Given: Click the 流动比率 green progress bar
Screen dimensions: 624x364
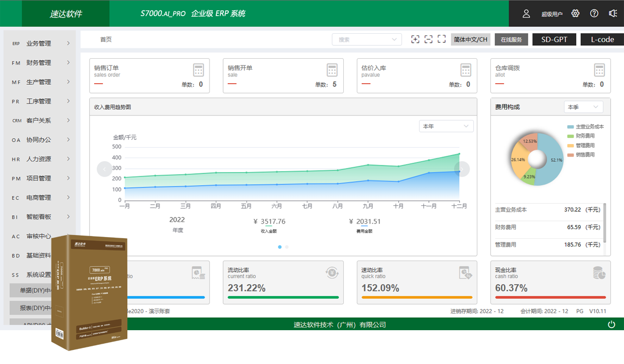Looking at the screenshot, I should point(283,297).
